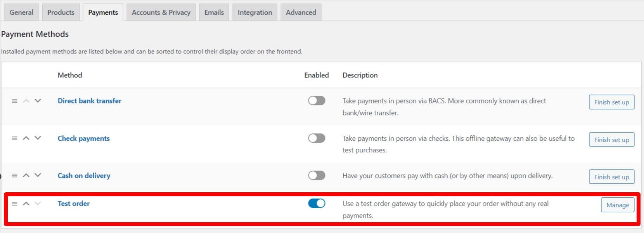Sort by clicking the Method column header

69,75
